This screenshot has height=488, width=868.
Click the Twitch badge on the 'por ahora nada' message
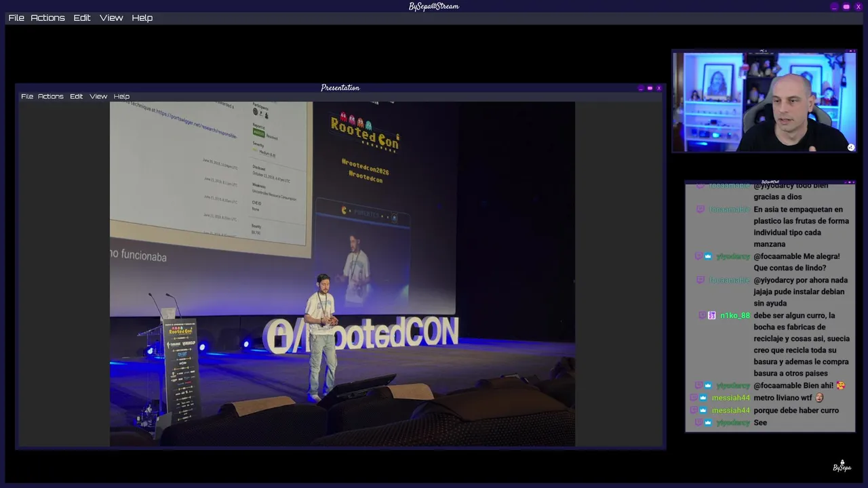(x=701, y=280)
